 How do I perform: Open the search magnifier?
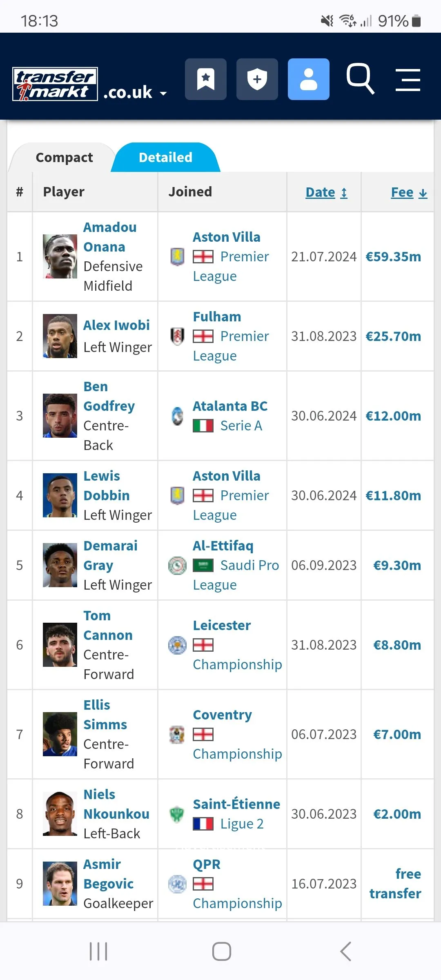pyautogui.click(x=360, y=78)
